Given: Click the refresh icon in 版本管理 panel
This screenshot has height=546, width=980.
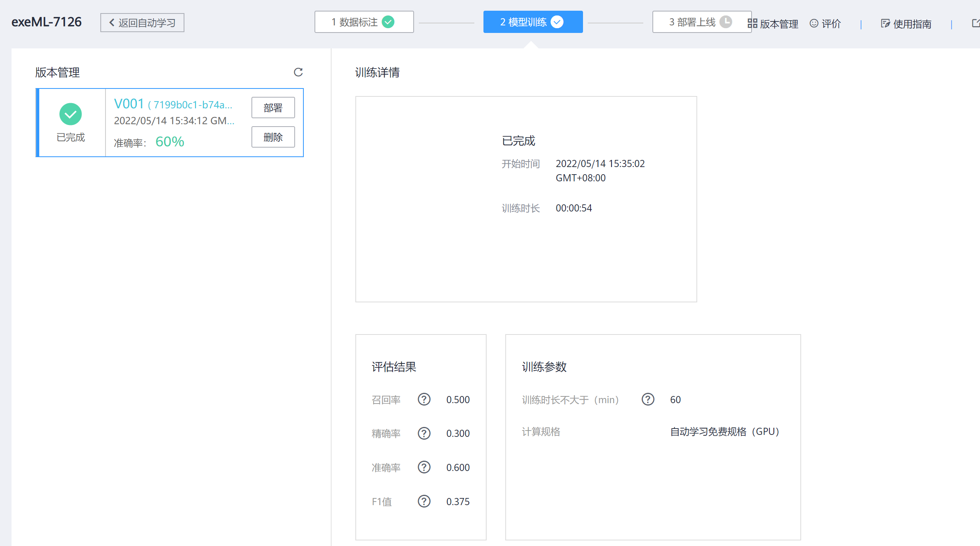Looking at the screenshot, I should (298, 72).
